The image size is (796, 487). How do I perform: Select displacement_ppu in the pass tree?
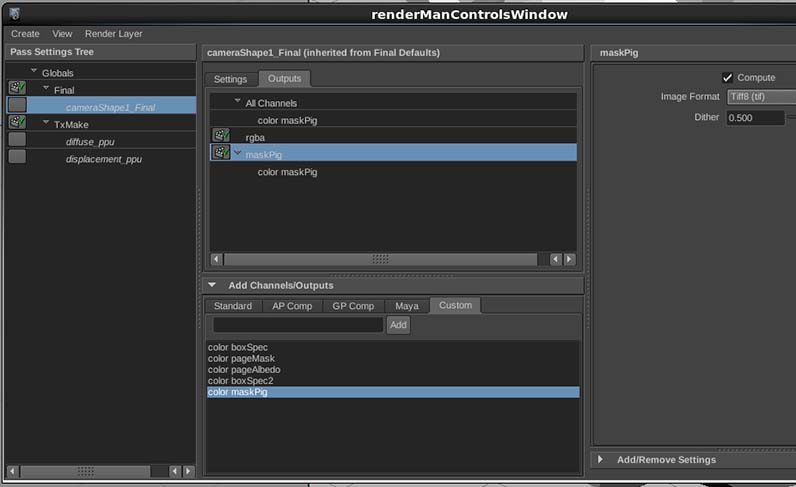[x=104, y=159]
